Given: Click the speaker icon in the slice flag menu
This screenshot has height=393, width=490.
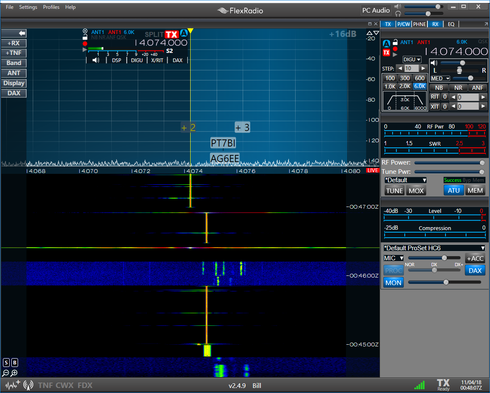Looking at the screenshot, I should pos(96,60).
